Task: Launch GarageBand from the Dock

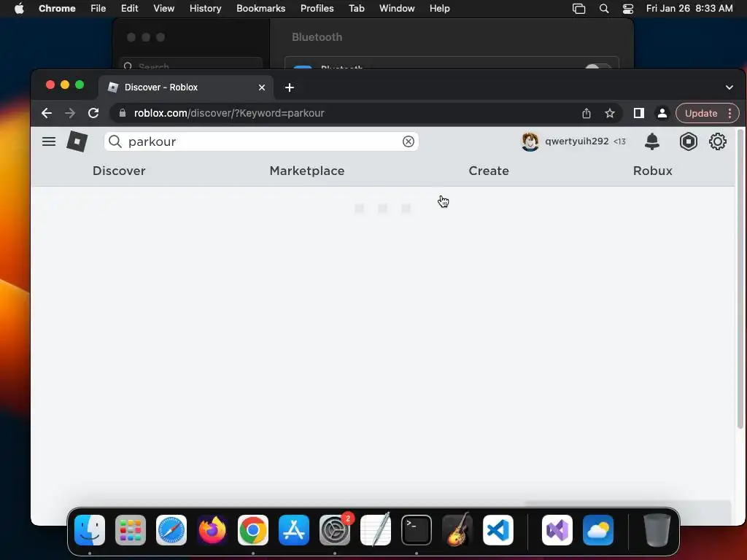Action: (457, 530)
